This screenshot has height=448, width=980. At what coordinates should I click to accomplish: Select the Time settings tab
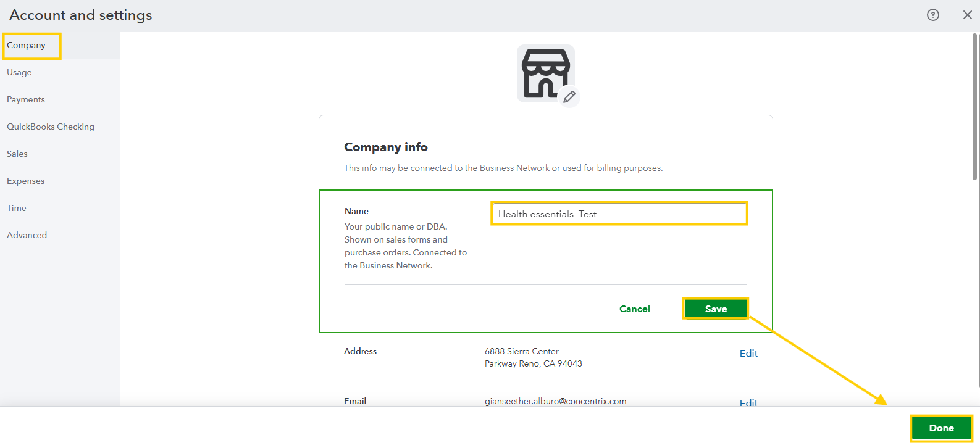pos(17,209)
